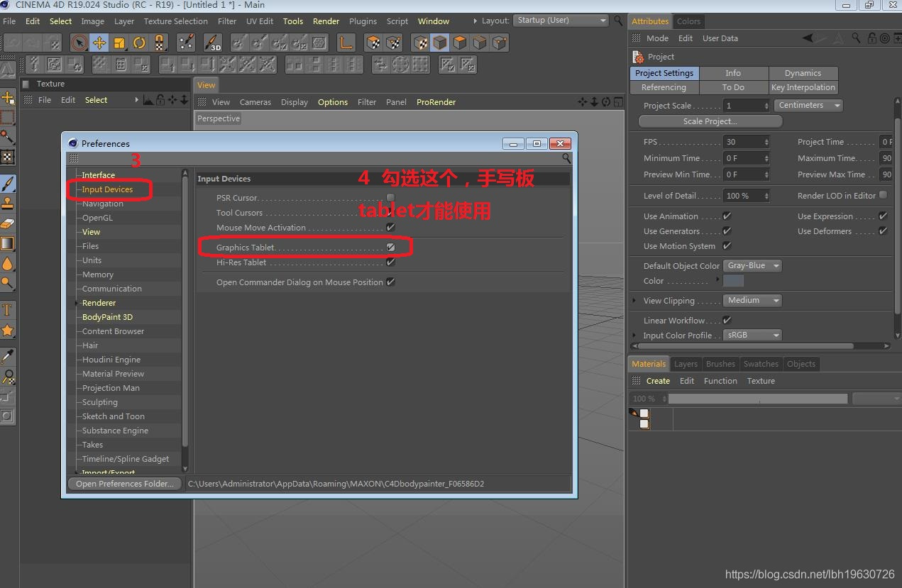Activate the Rotate tool

(138, 43)
